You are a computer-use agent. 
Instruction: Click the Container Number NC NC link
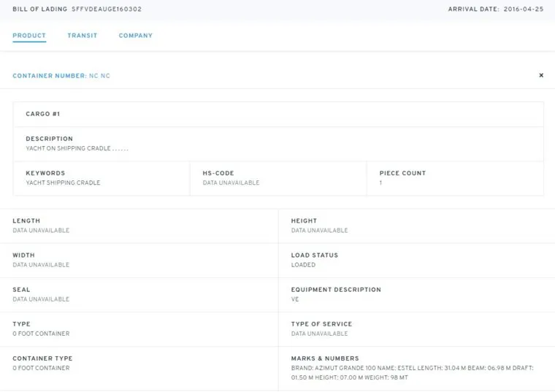coord(99,76)
